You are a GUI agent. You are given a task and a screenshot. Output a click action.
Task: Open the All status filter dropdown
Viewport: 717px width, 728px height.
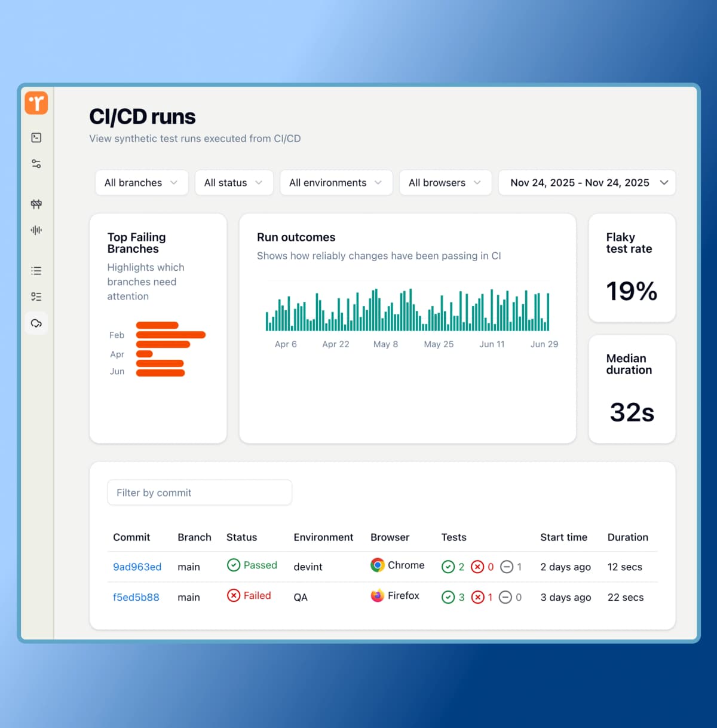[234, 183]
